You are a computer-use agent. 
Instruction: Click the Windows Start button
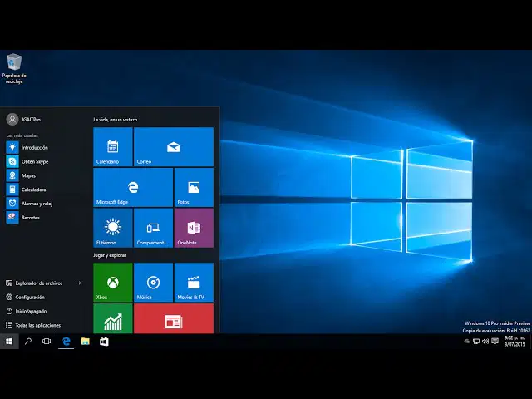9,342
